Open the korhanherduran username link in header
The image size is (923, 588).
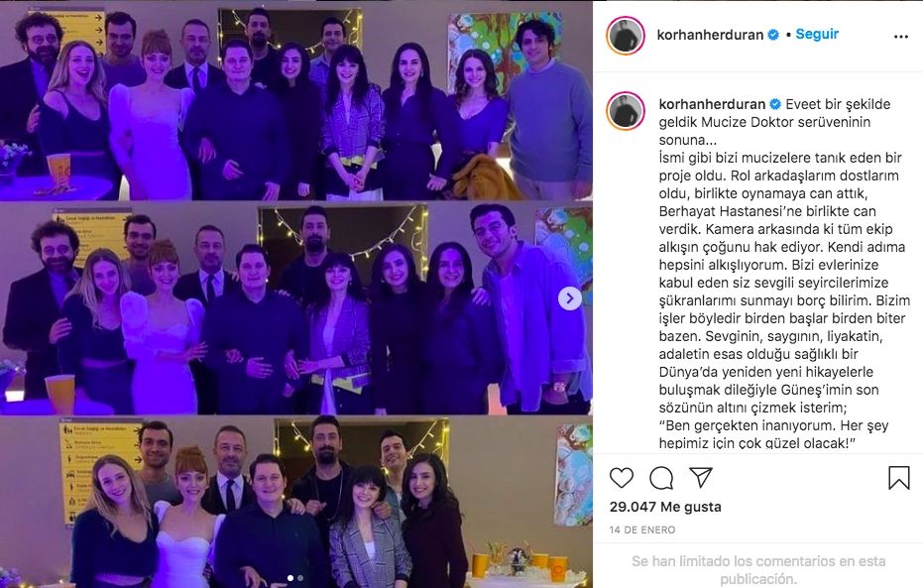(x=710, y=35)
